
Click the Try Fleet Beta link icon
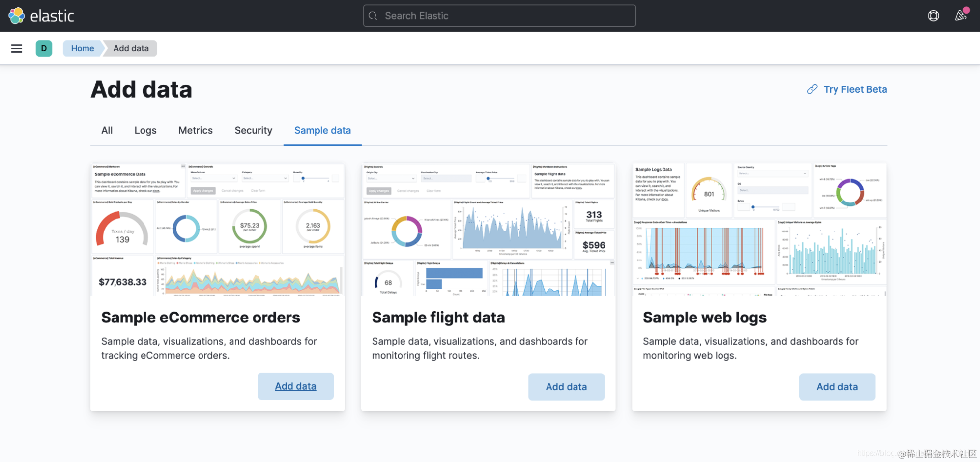(x=812, y=89)
